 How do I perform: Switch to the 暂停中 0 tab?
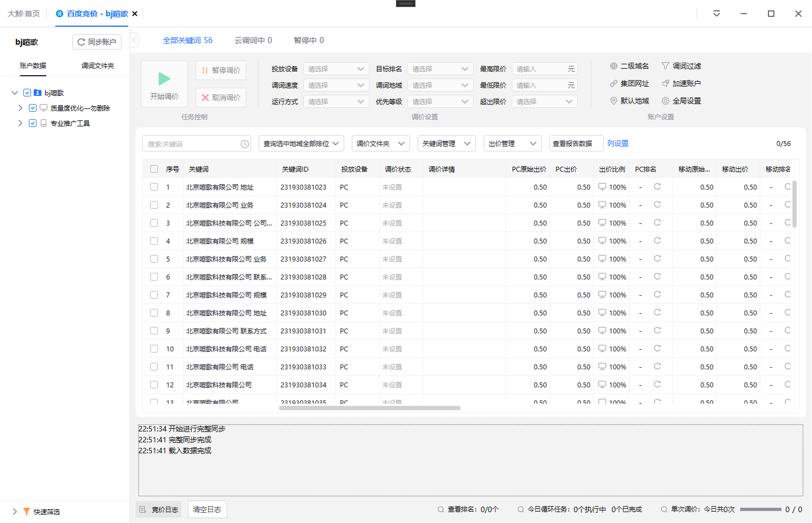[309, 40]
